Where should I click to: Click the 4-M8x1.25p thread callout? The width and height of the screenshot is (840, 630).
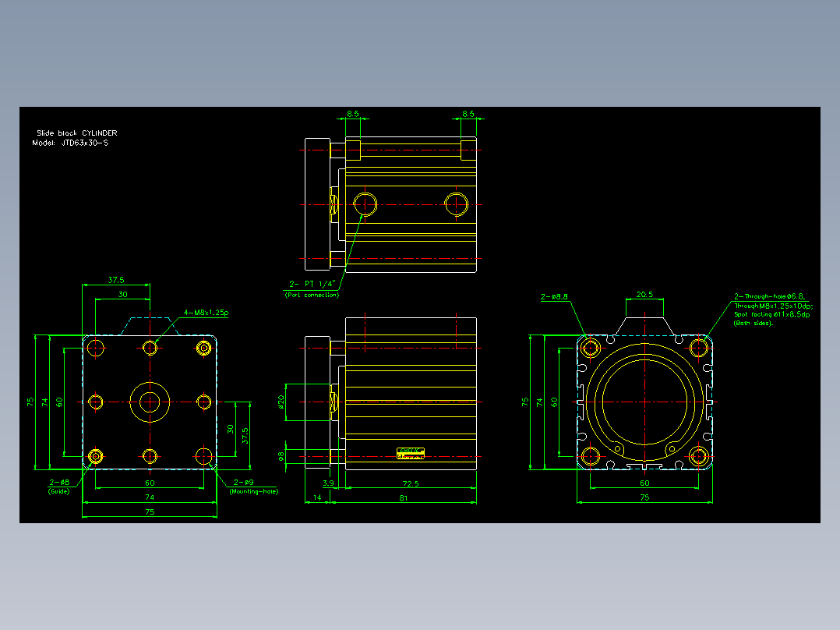coord(206,313)
